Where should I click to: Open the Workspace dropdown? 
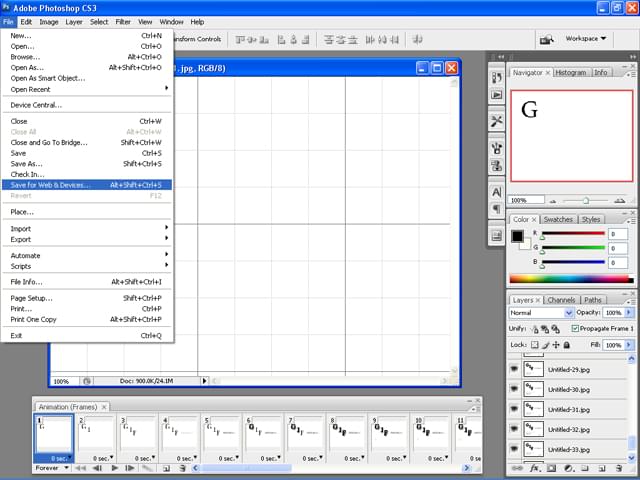coord(586,38)
